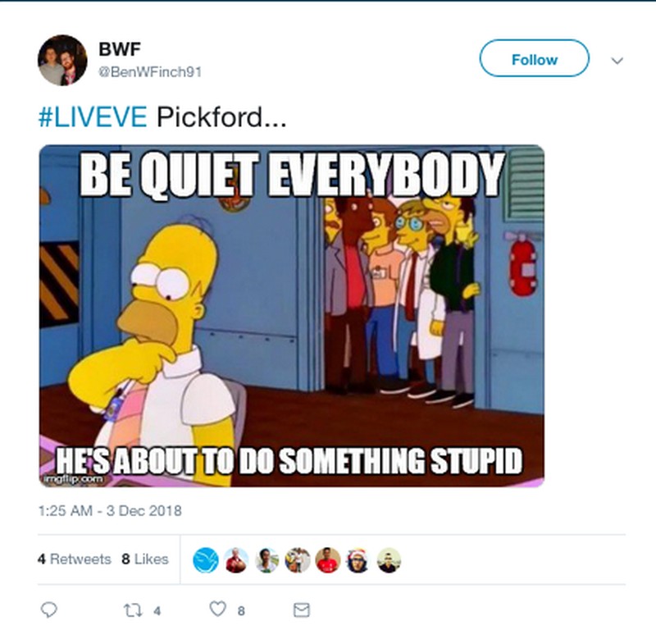Open the #LIVEVE hashtag link
656x644 pixels.
pyautogui.click(x=93, y=116)
